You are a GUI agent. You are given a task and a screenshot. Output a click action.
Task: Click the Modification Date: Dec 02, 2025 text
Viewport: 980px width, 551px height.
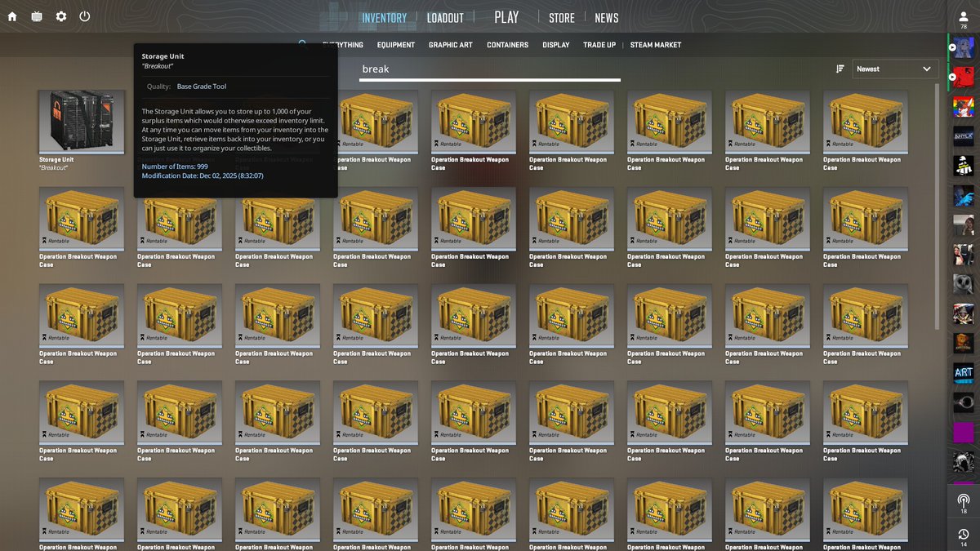[203, 176]
